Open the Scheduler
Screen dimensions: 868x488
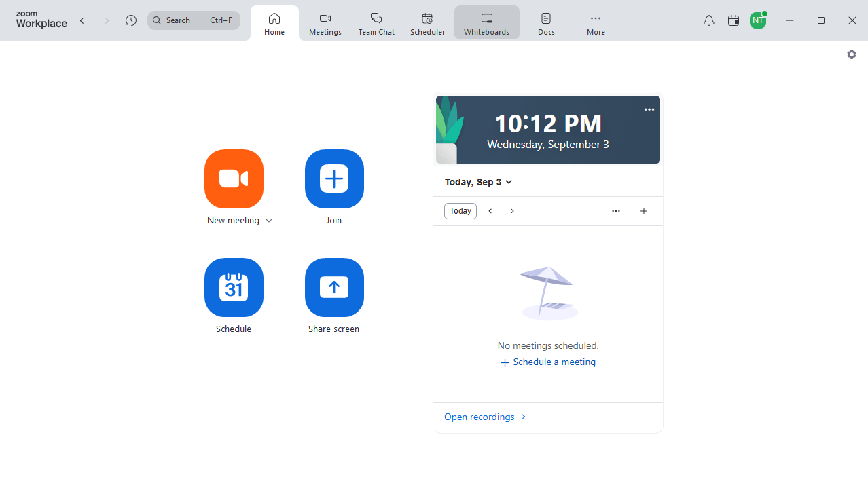click(427, 22)
